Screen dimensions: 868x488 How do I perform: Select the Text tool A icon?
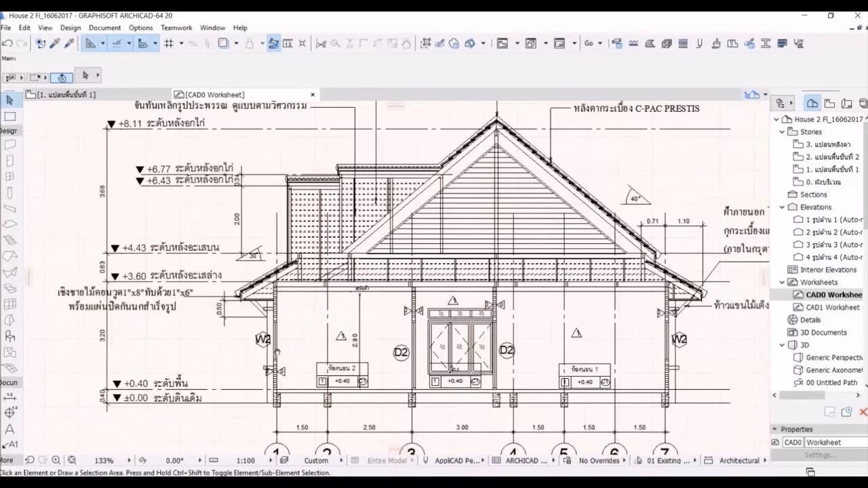coord(9,429)
